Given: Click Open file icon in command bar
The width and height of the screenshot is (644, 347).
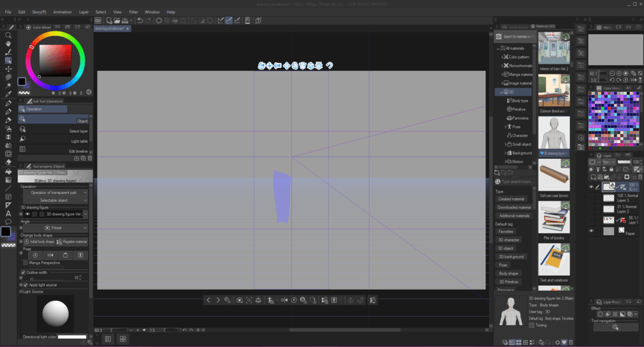Looking at the screenshot, I should 117,20.
